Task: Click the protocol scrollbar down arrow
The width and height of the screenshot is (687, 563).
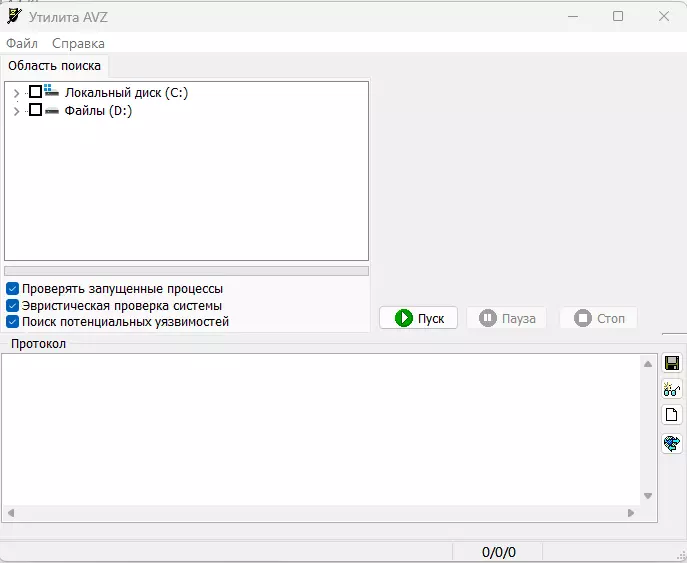Action: tap(648, 495)
